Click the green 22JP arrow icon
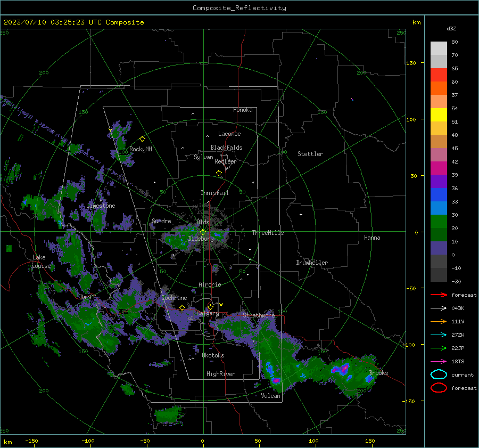The height and width of the screenshot is (448, 479). coord(439,348)
